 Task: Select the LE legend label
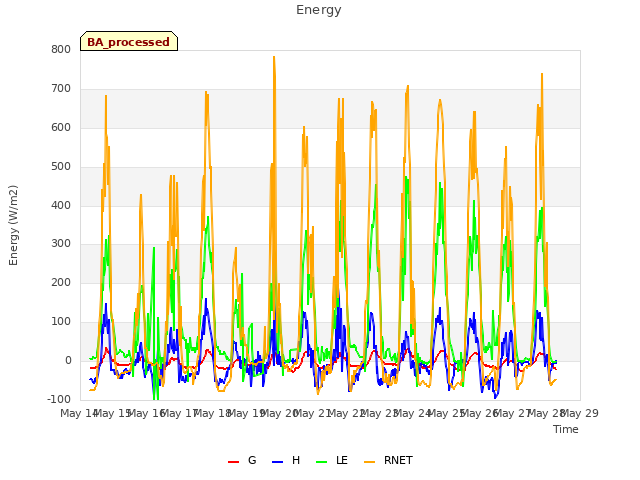coord(342,460)
